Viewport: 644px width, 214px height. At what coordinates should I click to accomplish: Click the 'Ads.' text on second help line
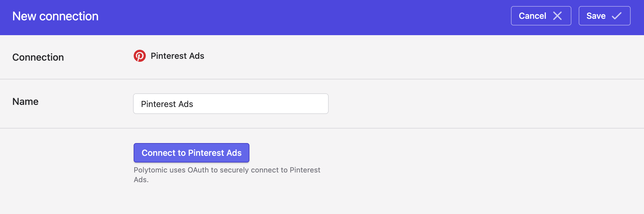coord(141,180)
